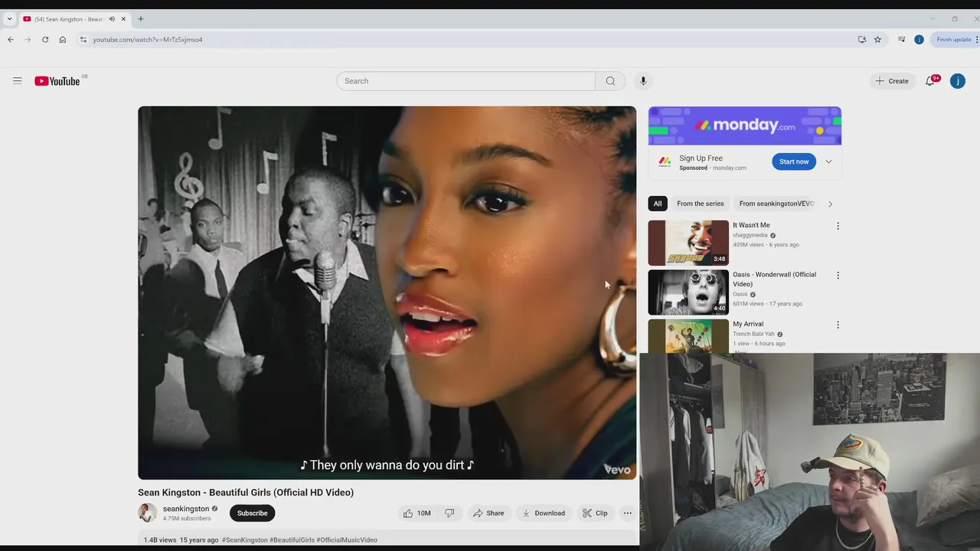The height and width of the screenshot is (551, 980).
Task: Go forward in browser
Action: [x=28, y=40]
